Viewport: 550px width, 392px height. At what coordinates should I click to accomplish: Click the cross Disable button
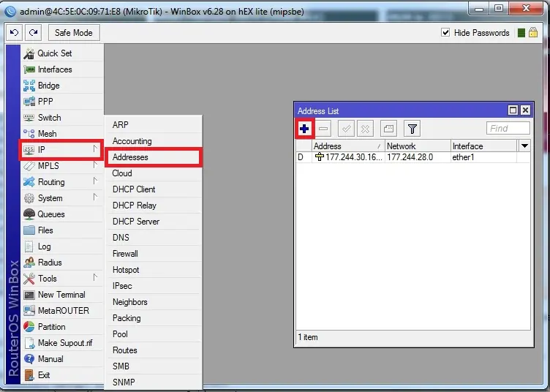pos(365,129)
